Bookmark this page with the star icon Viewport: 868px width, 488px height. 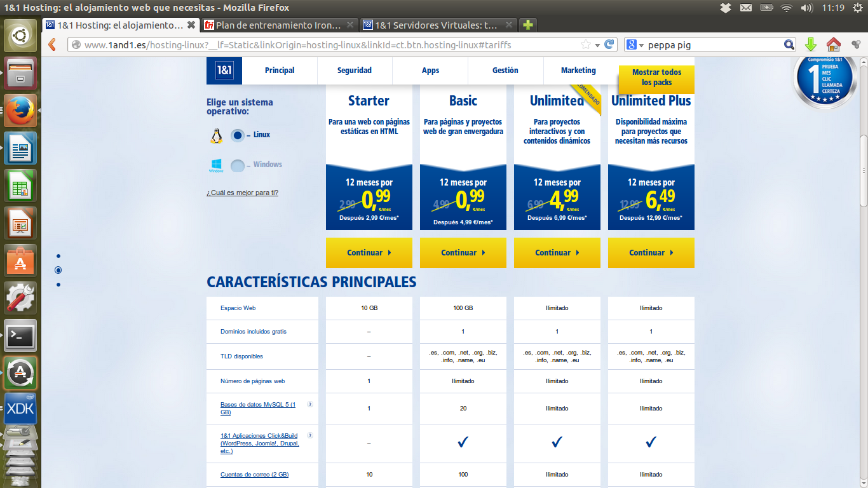pyautogui.click(x=585, y=44)
